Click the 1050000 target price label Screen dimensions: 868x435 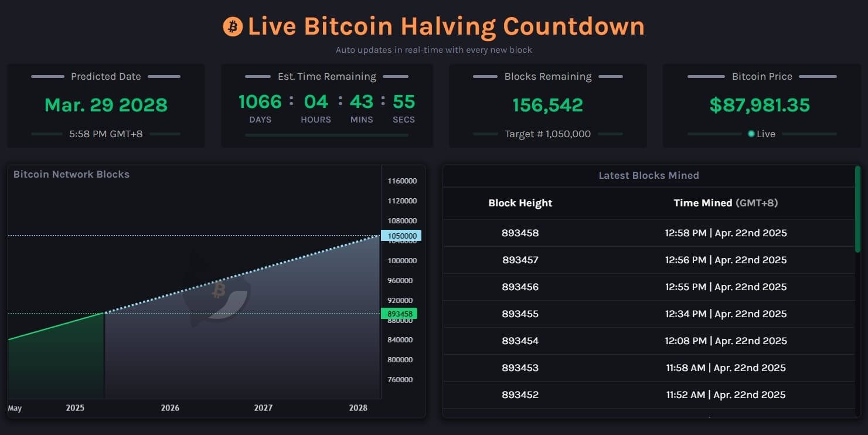pos(401,236)
